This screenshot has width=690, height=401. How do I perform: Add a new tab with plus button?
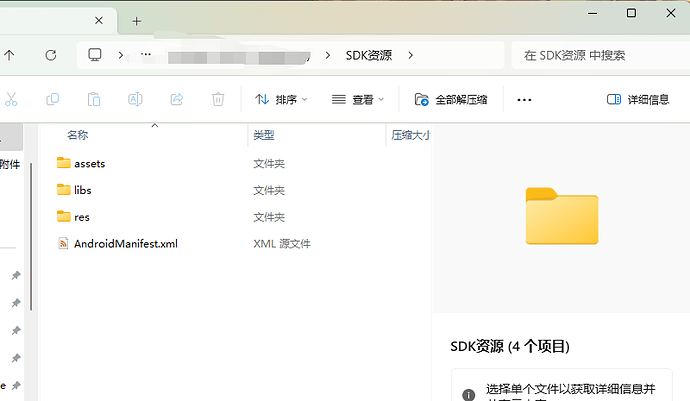point(137,21)
